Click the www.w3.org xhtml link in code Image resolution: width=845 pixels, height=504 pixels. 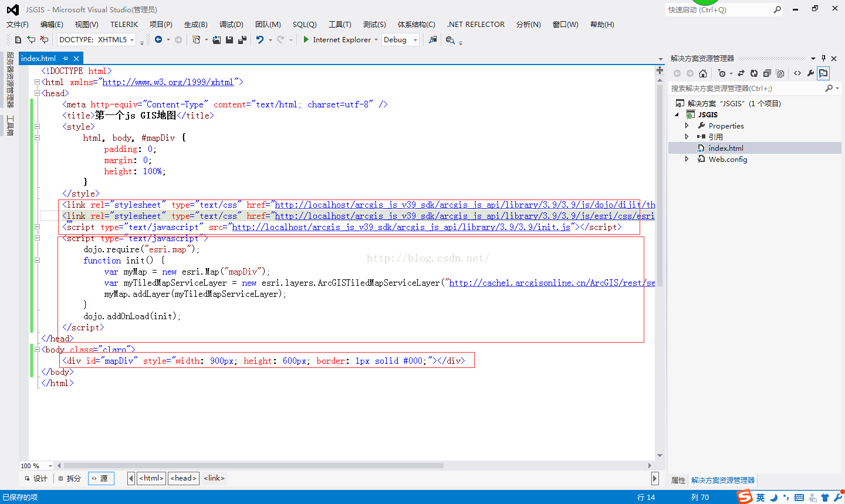(168, 82)
